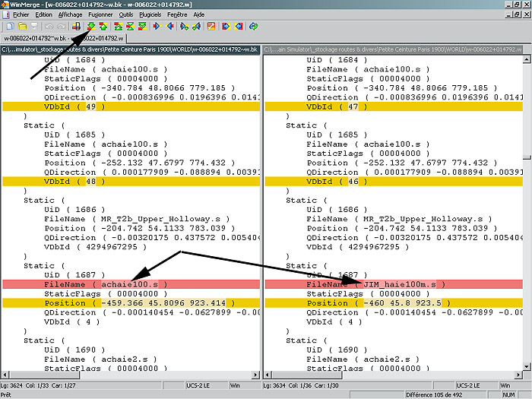Click right pane vertical scrollbar up arrow
Image resolution: width=532 pixels, height=399 pixels.
click(527, 59)
